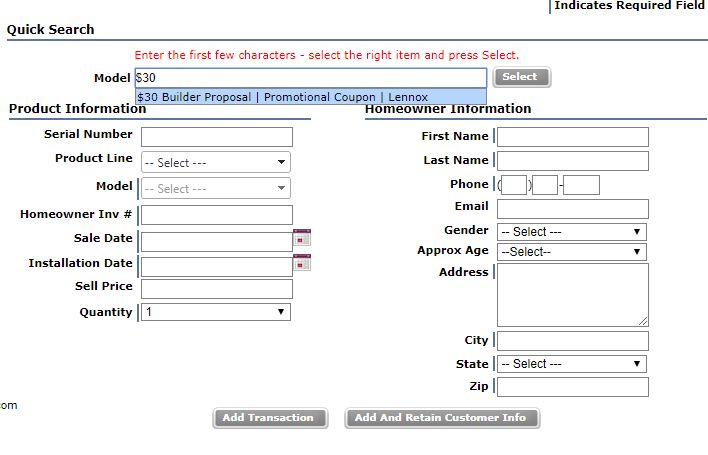This screenshot has width=708, height=455.
Task: Expand the Approx Age dropdown
Action: (x=572, y=251)
